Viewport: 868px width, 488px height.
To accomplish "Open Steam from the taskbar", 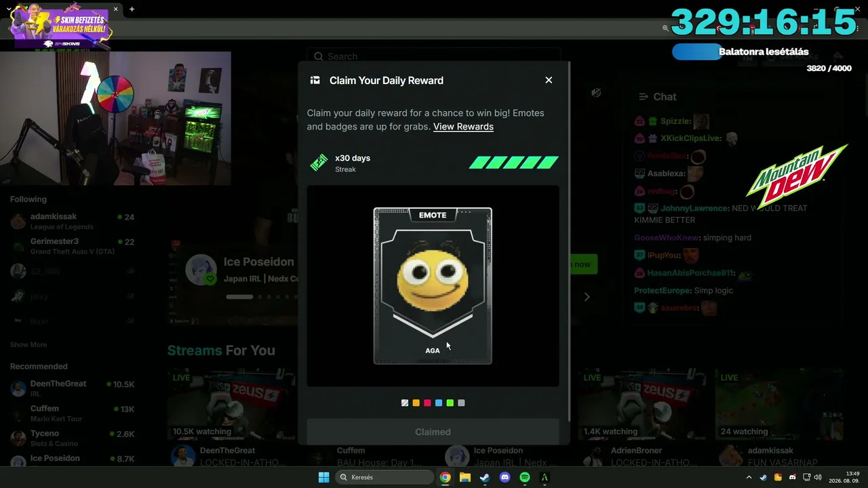I will click(484, 477).
